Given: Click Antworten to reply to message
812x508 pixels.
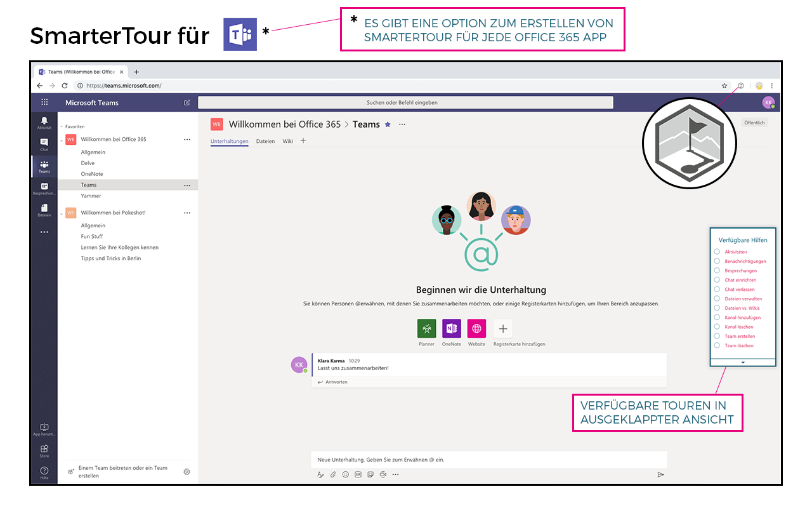Looking at the screenshot, I should (332, 382).
